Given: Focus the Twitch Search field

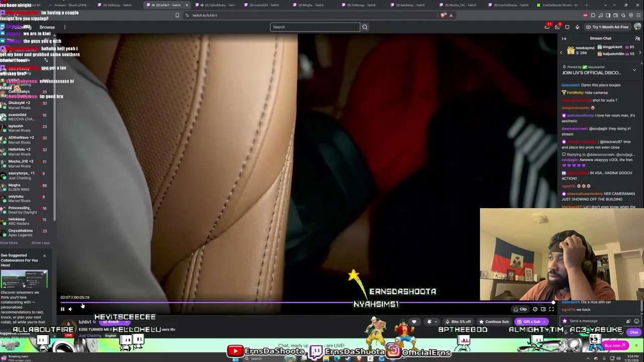Looking at the screenshot, I should coord(315,27).
